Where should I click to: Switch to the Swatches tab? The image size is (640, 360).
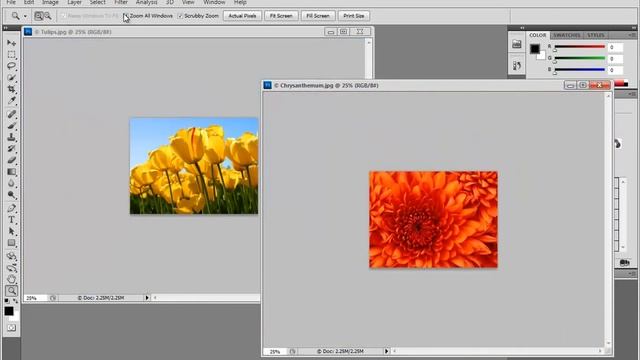click(567, 35)
